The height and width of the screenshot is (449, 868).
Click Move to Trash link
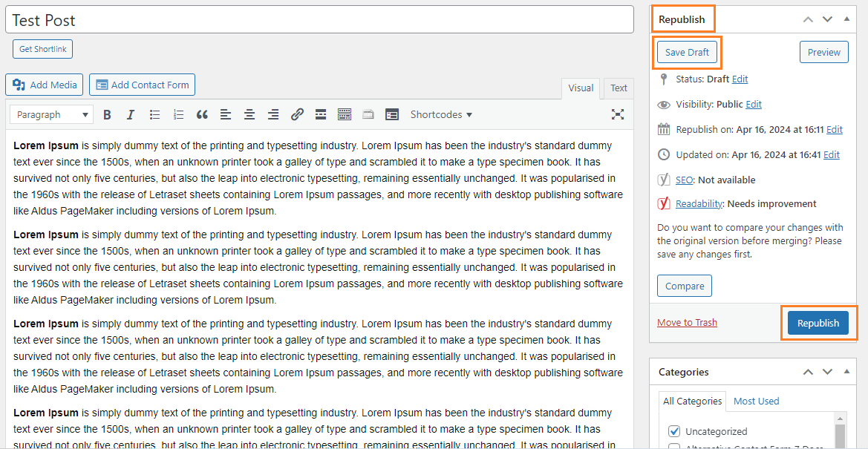click(x=687, y=322)
